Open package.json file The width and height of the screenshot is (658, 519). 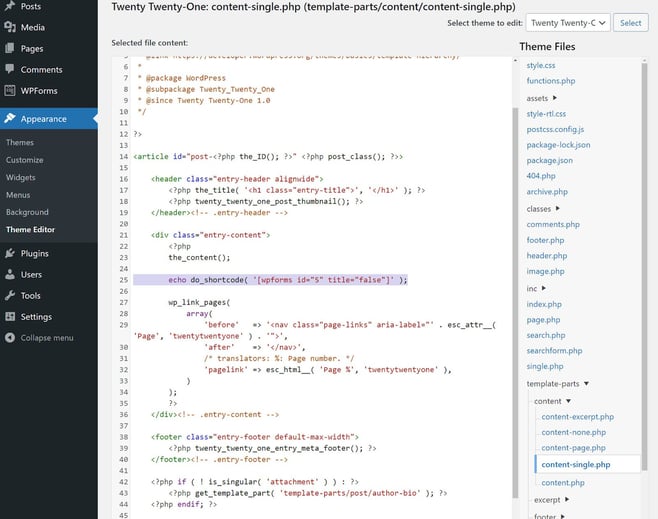tap(549, 160)
